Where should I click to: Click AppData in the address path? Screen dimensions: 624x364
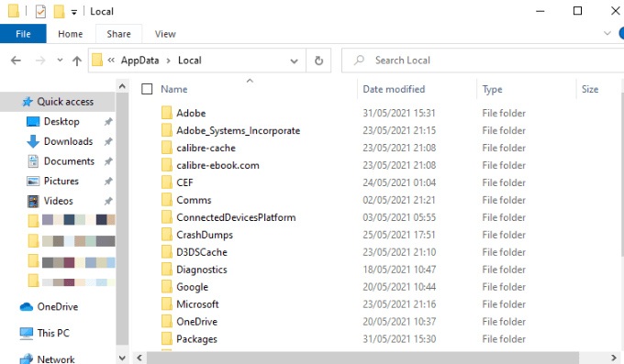(x=139, y=61)
